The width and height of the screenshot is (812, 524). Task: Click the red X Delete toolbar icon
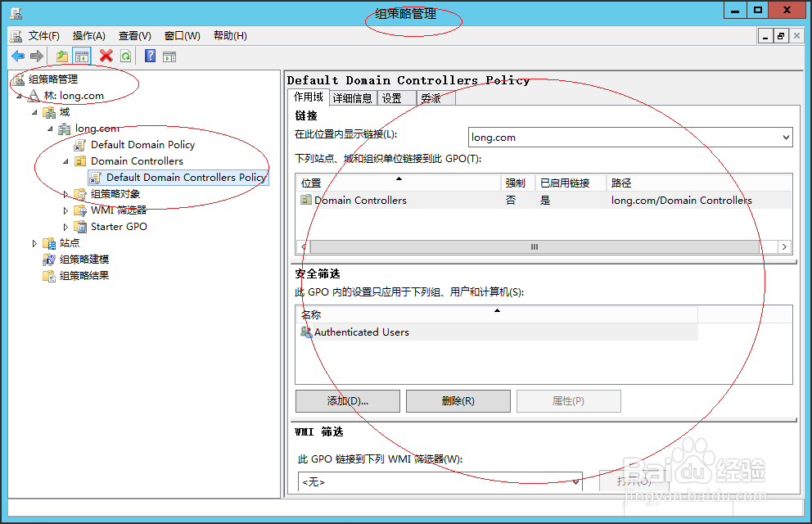(106, 56)
